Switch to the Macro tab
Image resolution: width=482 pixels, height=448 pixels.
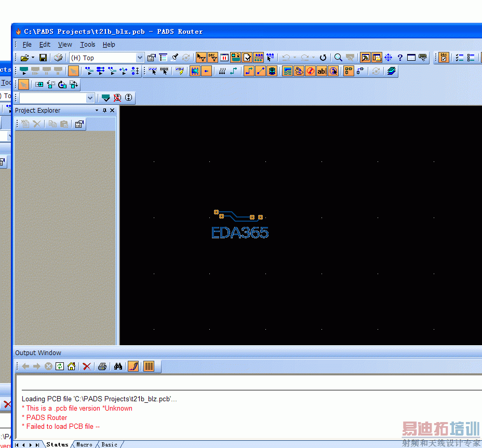pos(84,444)
